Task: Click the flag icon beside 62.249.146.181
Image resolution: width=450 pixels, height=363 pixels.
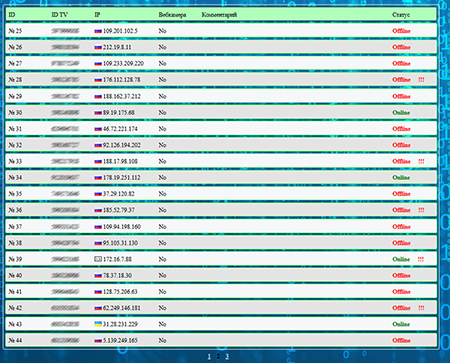Action: pyautogui.click(x=98, y=308)
